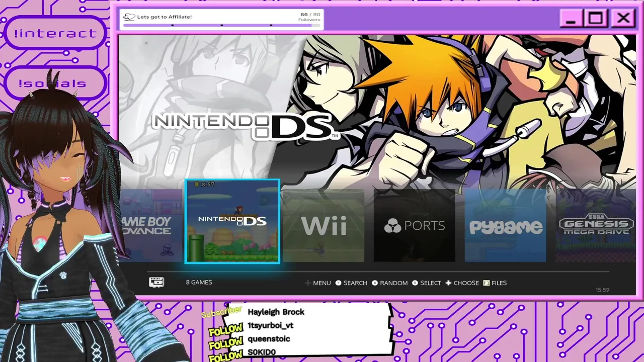
Task: Click subscriber name Hayleigh Brock
Action: click(276, 312)
